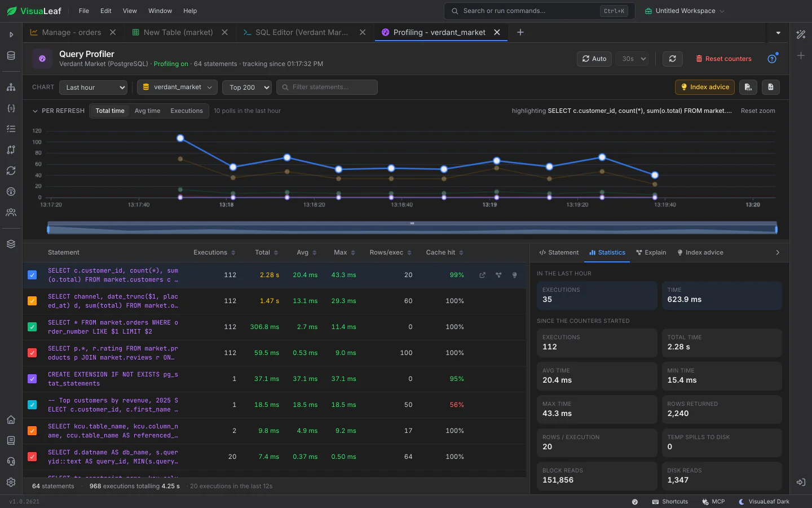This screenshot has height=508, width=812.
Task: Toggle checkbox for SELECT p.*, r.rating statement
Action: tap(32, 353)
